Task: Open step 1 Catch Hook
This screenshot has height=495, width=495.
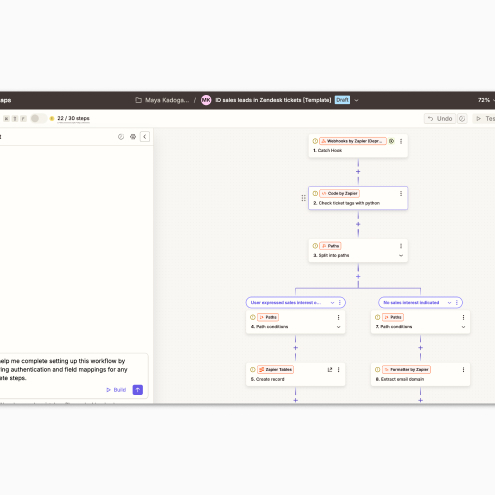Action: (x=358, y=146)
